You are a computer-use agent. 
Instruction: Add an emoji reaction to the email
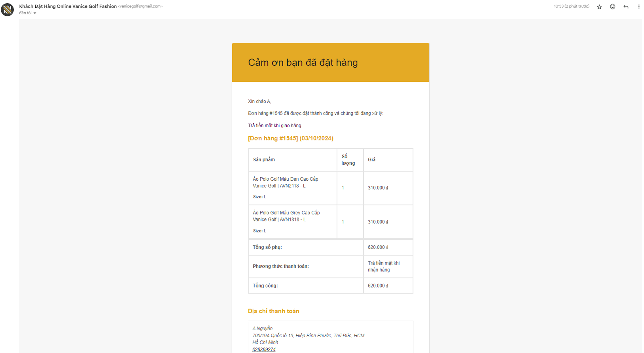point(612,7)
